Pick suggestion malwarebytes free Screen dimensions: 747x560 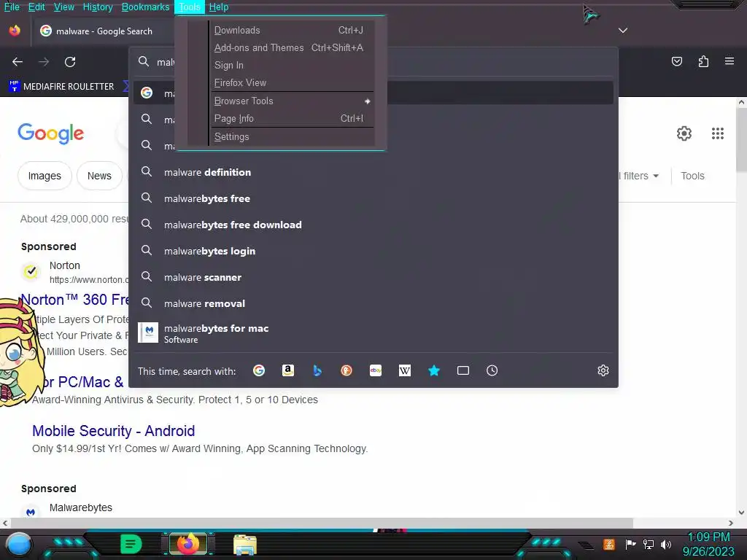coord(373,198)
